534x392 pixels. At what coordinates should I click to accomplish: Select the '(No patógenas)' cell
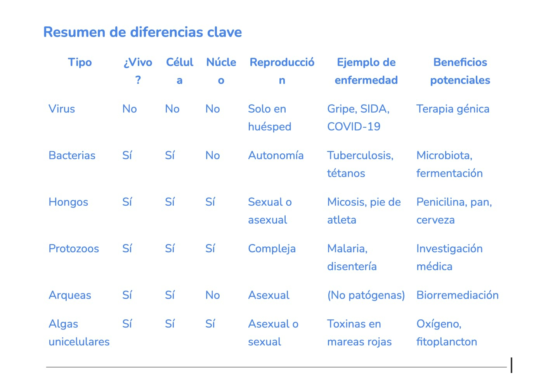pos(366,295)
